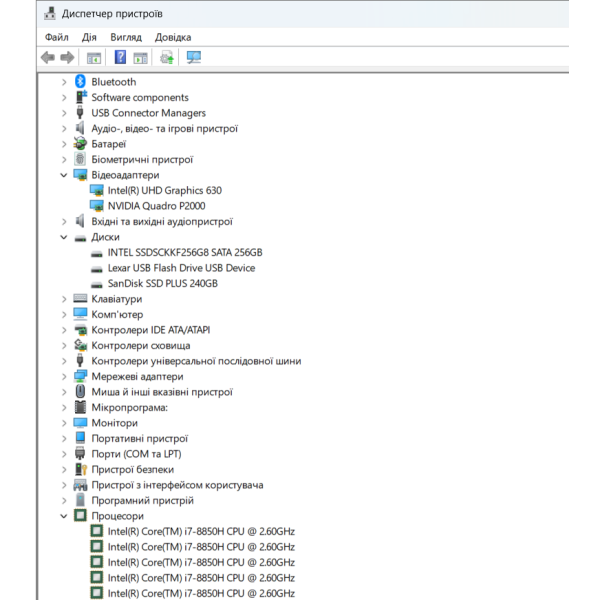The image size is (600, 600).
Task: Expand the Software components node
Action: pyautogui.click(x=64, y=98)
